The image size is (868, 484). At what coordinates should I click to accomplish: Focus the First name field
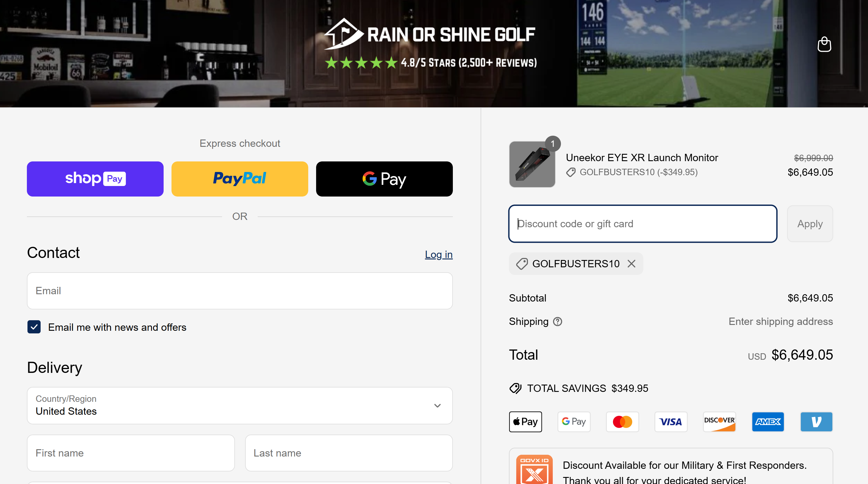(x=131, y=453)
